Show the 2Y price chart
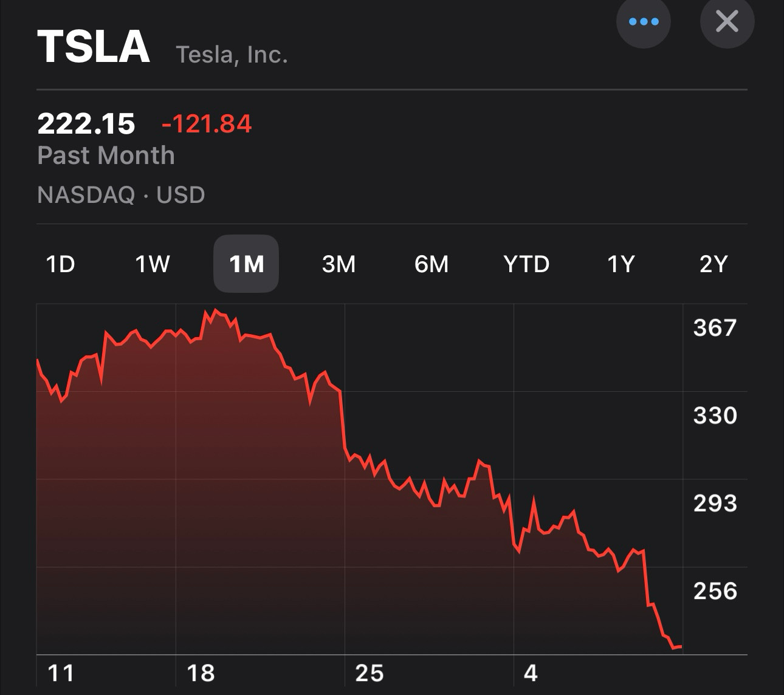This screenshot has width=784, height=695. coord(714,264)
